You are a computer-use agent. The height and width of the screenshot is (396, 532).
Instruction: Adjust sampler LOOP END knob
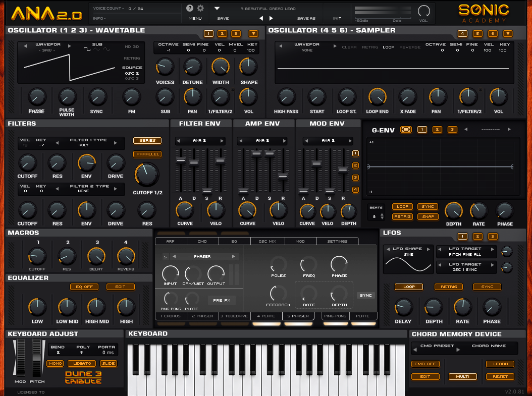[x=377, y=97]
